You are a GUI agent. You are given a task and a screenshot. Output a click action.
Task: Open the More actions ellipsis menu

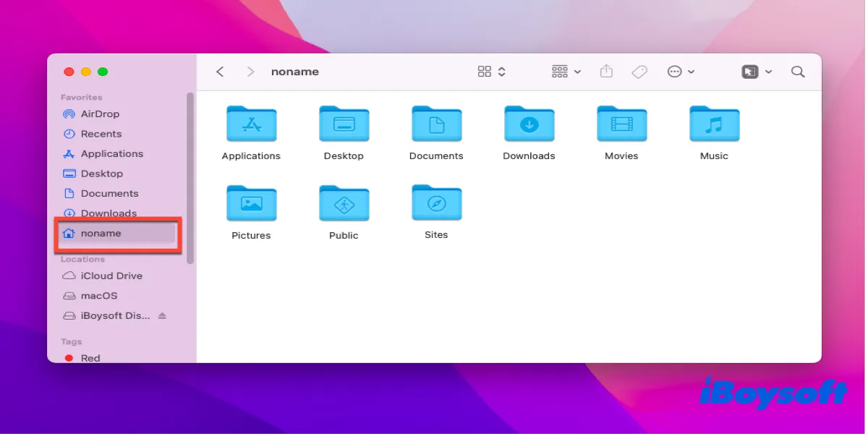pyautogui.click(x=680, y=72)
